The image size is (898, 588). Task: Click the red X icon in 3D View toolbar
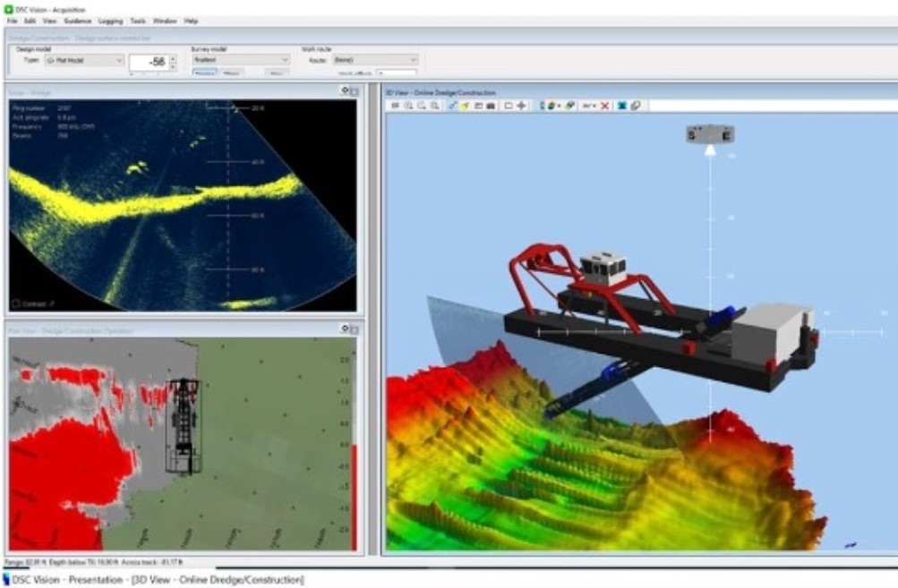click(x=605, y=106)
